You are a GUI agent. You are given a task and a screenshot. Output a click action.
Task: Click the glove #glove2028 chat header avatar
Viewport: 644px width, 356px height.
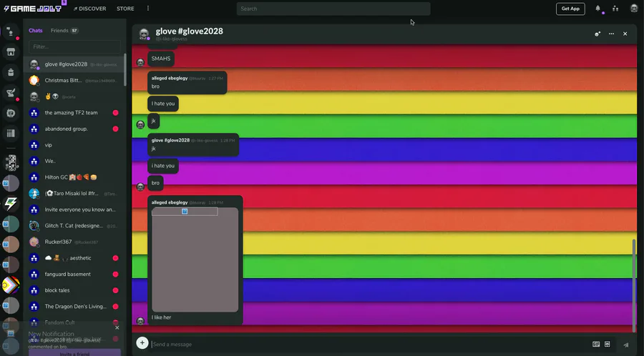click(144, 34)
